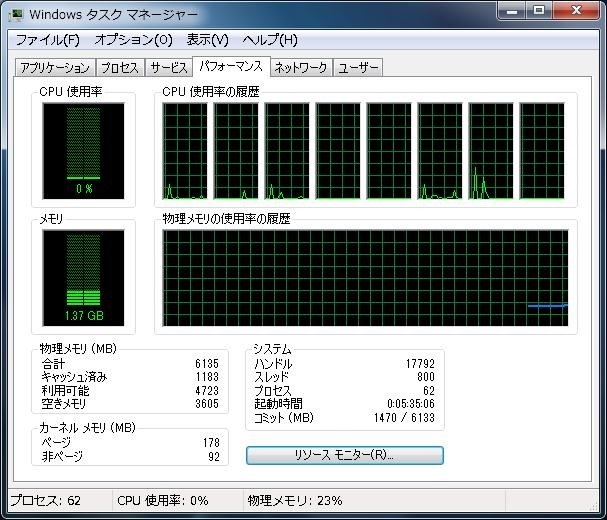607x520 pixels.
Task: Switch to the アプリケーション tab
Action: pyautogui.click(x=55, y=68)
